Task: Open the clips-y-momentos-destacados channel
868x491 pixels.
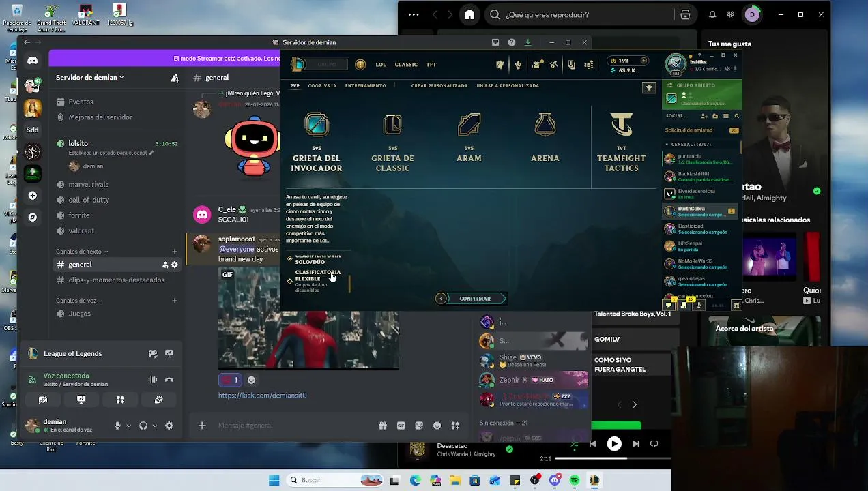Action: pyautogui.click(x=117, y=280)
